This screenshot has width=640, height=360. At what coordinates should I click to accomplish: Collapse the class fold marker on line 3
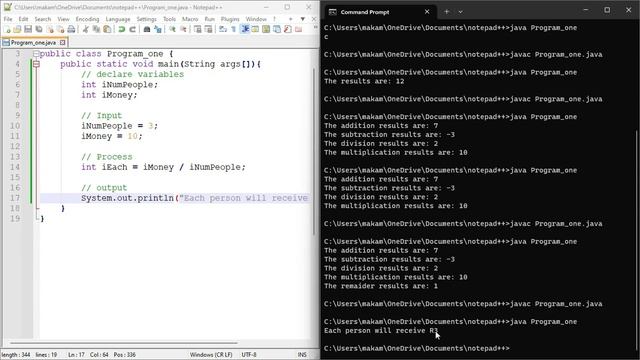(x=36, y=54)
